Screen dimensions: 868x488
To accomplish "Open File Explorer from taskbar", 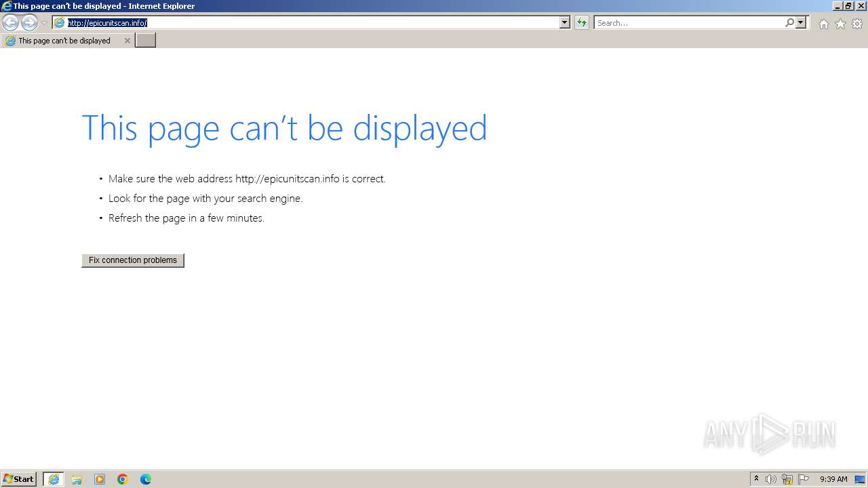I will coord(77,479).
